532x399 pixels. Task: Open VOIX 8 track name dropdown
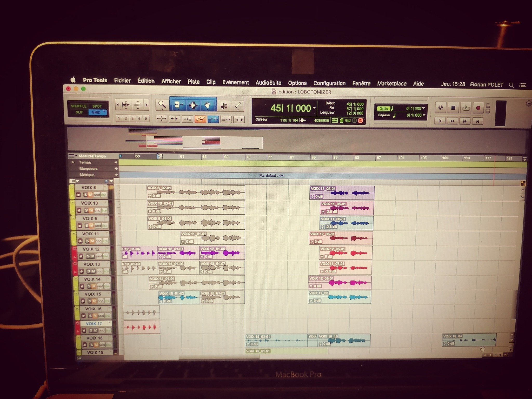pos(105,187)
